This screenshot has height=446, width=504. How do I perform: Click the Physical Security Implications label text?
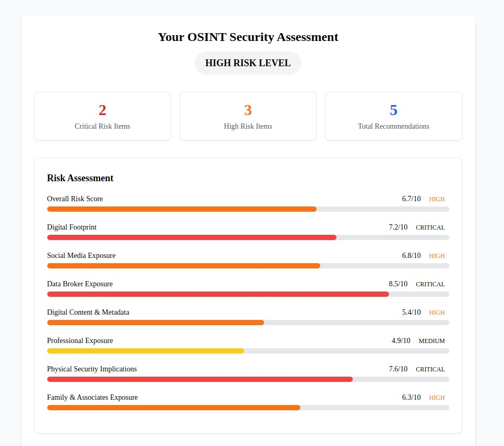coord(92,369)
